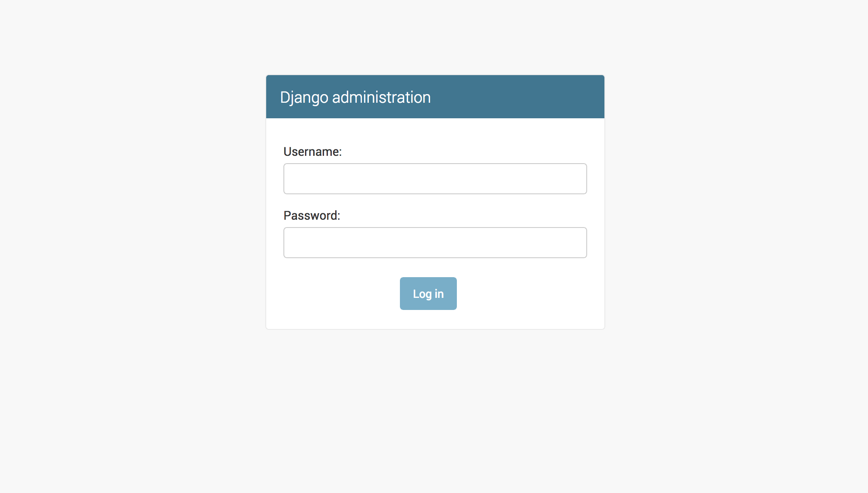Click the Password input field
Viewport: 868px width, 493px height.
pos(434,242)
